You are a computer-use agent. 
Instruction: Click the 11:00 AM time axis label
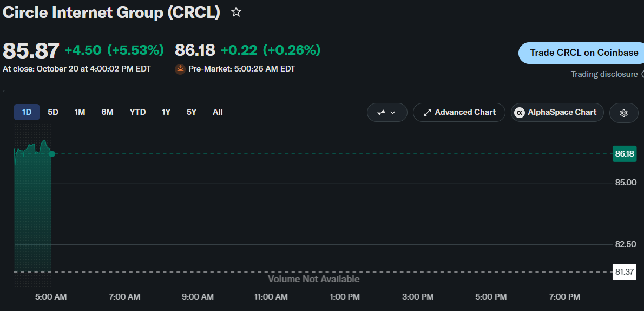(271, 296)
